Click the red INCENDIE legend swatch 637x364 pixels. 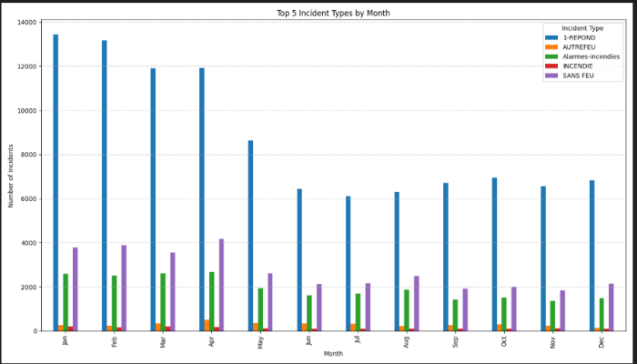coord(551,66)
